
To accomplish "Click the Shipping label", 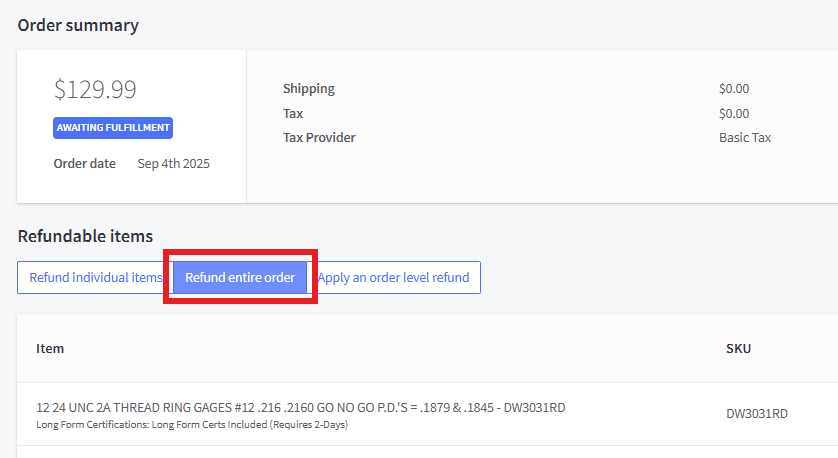I will pyautogui.click(x=308, y=88).
